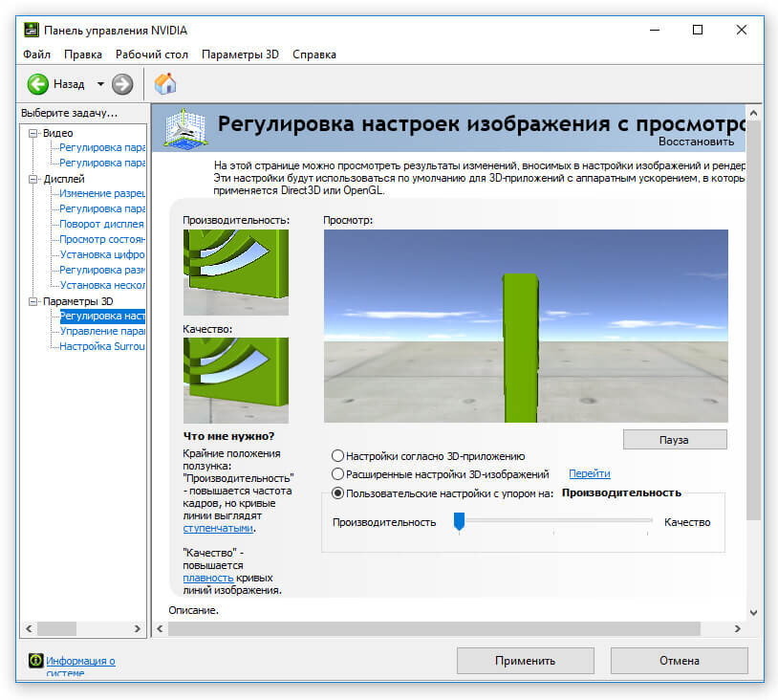Click the 3D preview Просмотр image
This screenshot has width=778, height=700.
coord(526,326)
